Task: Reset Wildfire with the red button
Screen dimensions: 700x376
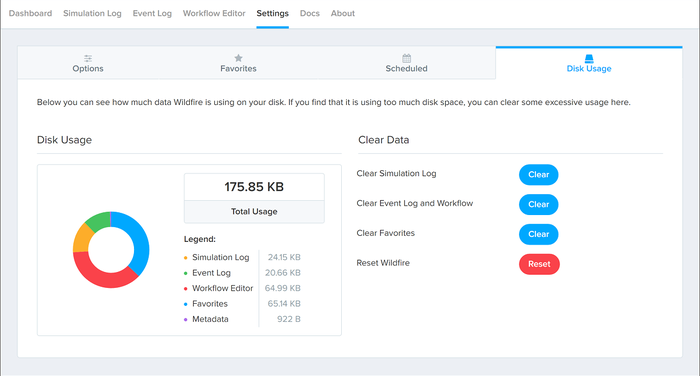Action: [539, 264]
